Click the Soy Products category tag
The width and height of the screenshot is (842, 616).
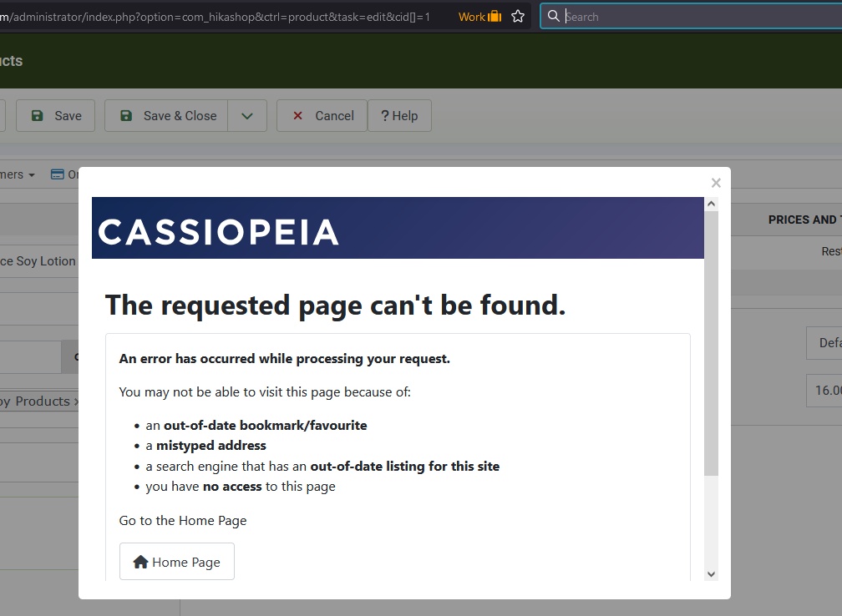coord(38,401)
